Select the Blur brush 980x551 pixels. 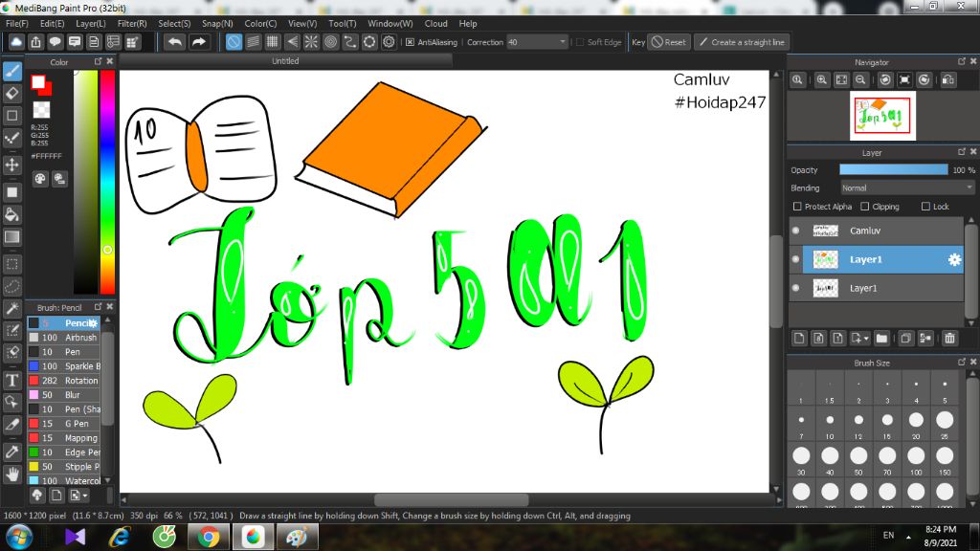point(64,395)
